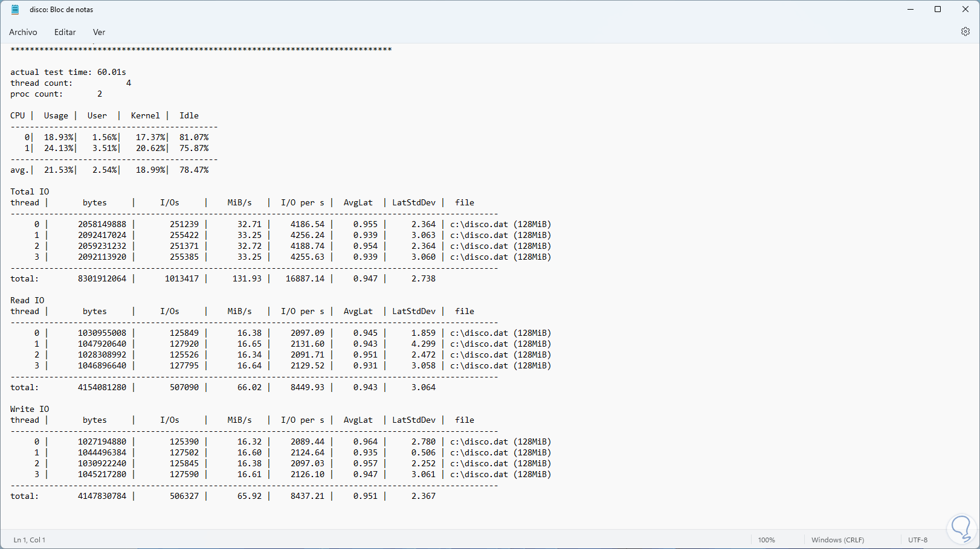Click Read IO per s total 8449.93
This screenshot has width=980, height=549.
click(308, 387)
